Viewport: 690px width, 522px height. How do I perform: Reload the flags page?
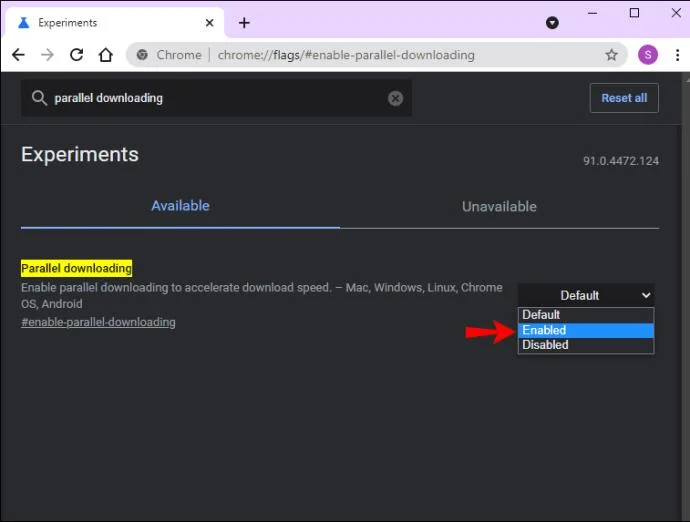click(77, 55)
